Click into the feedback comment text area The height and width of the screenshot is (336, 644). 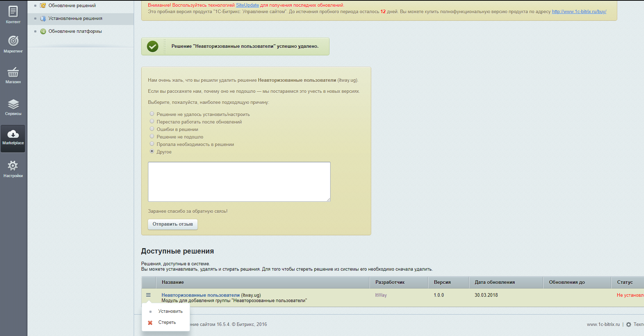pyautogui.click(x=239, y=182)
